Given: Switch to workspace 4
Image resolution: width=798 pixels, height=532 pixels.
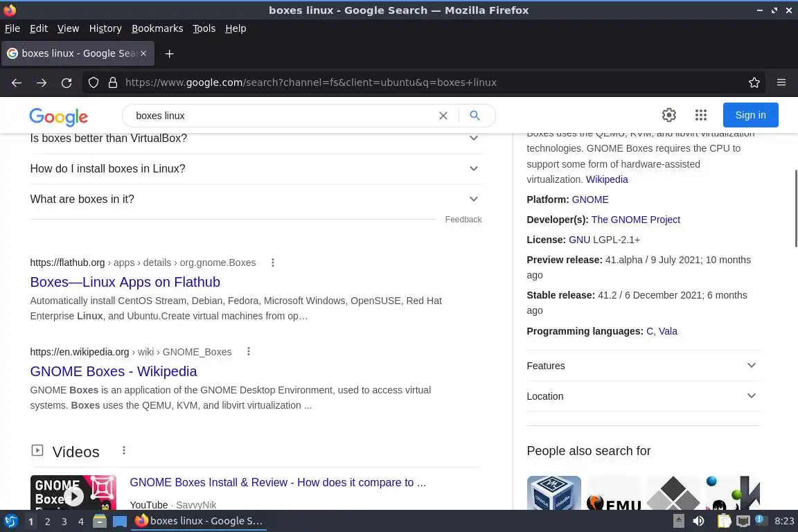Looking at the screenshot, I should point(81,522).
